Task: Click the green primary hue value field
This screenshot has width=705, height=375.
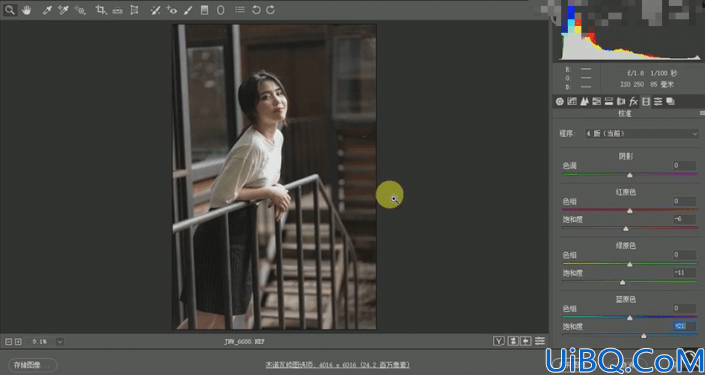Action: tap(684, 254)
